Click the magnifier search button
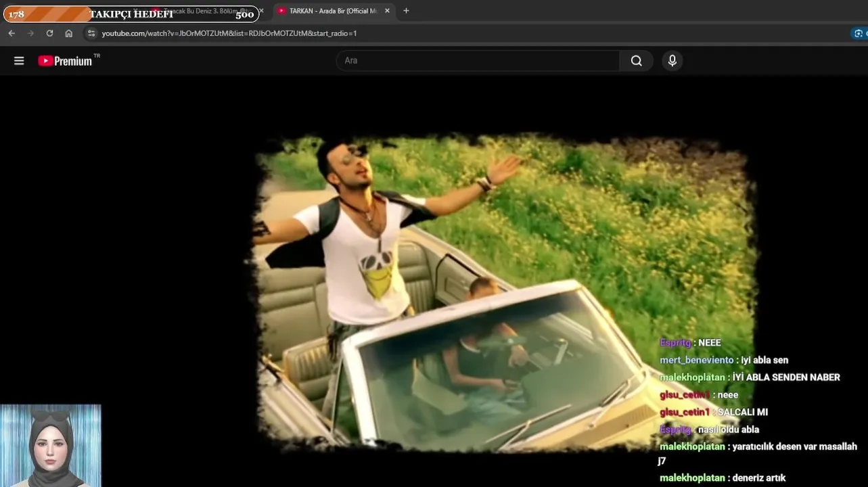868x487 pixels. (636, 60)
